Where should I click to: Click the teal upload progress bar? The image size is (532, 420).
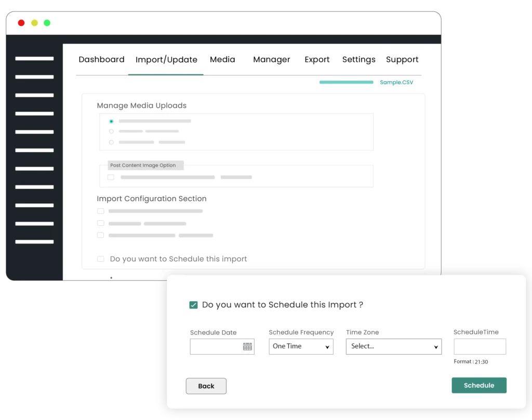click(346, 82)
